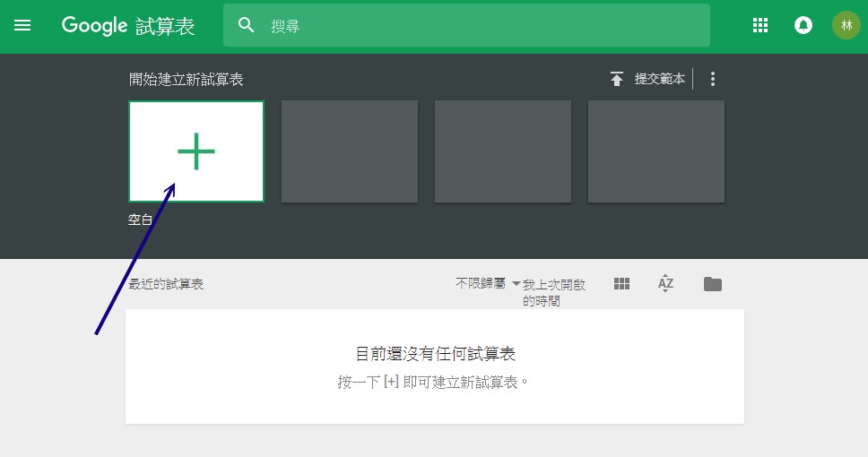Click the 按一下 [+] 即可建立新試算表 hint
The image size is (868, 457).
point(433,383)
